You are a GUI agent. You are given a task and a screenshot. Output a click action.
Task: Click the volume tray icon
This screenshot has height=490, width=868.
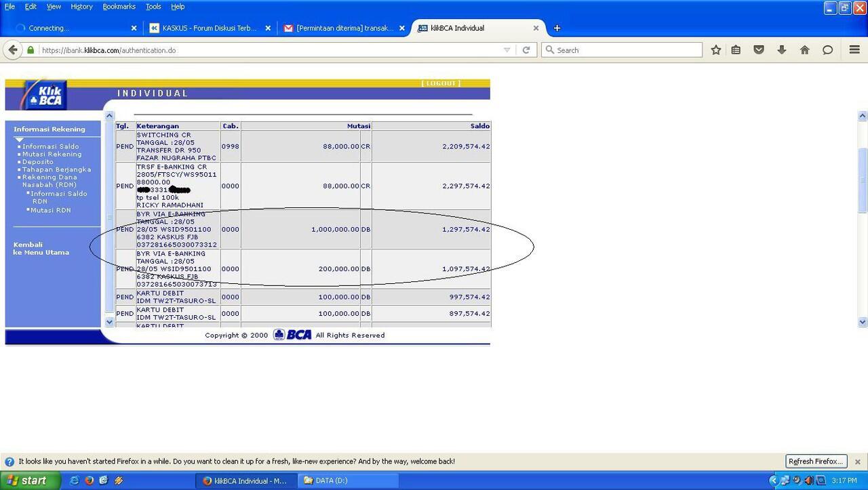coord(809,481)
